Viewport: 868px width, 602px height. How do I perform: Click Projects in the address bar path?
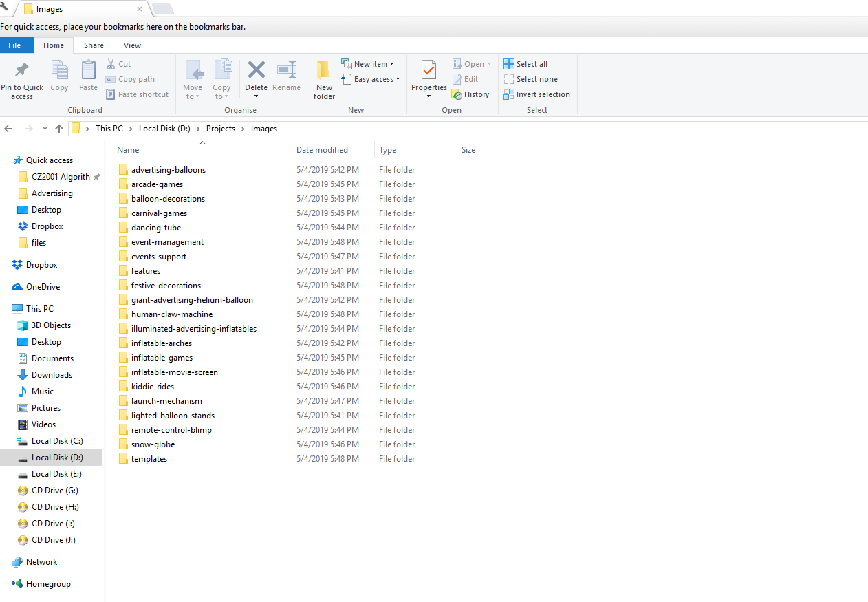pyautogui.click(x=220, y=129)
